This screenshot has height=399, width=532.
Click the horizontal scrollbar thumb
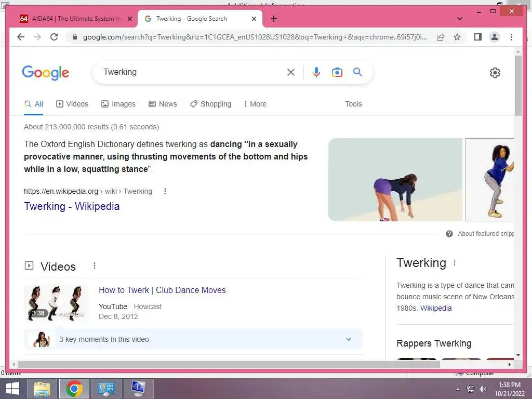pyautogui.click(x=229, y=364)
